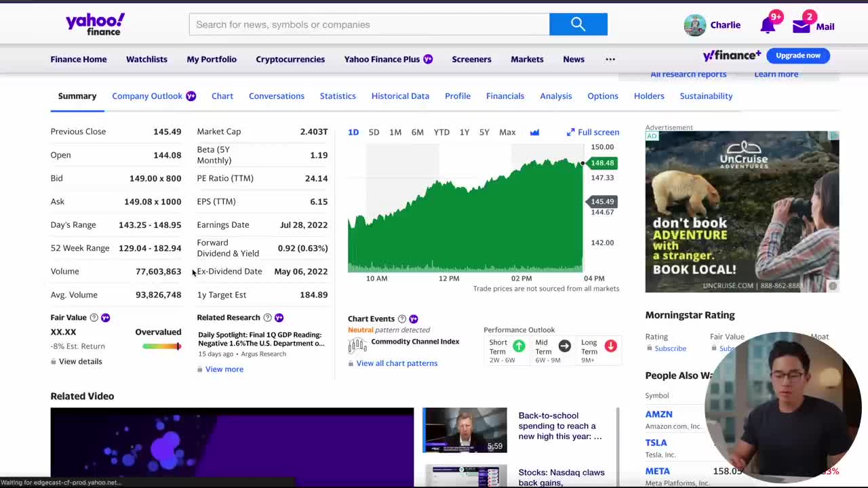Switch to the Financials tab

tap(505, 96)
